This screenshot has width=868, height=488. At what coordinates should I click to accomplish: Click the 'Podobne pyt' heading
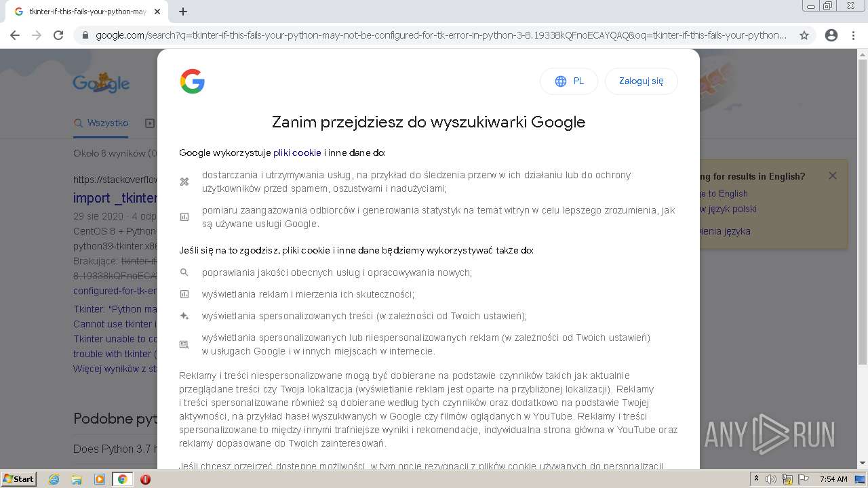click(x=115, y=418)
